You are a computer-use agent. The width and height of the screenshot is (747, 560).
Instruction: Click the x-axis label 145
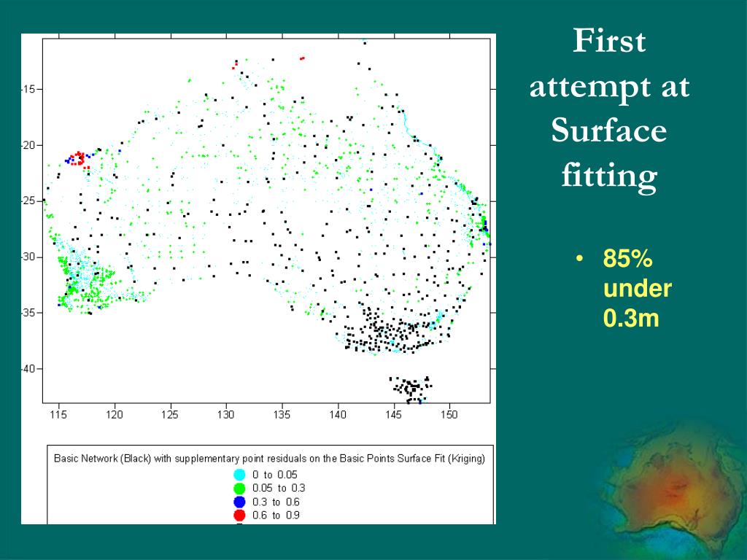393,414
